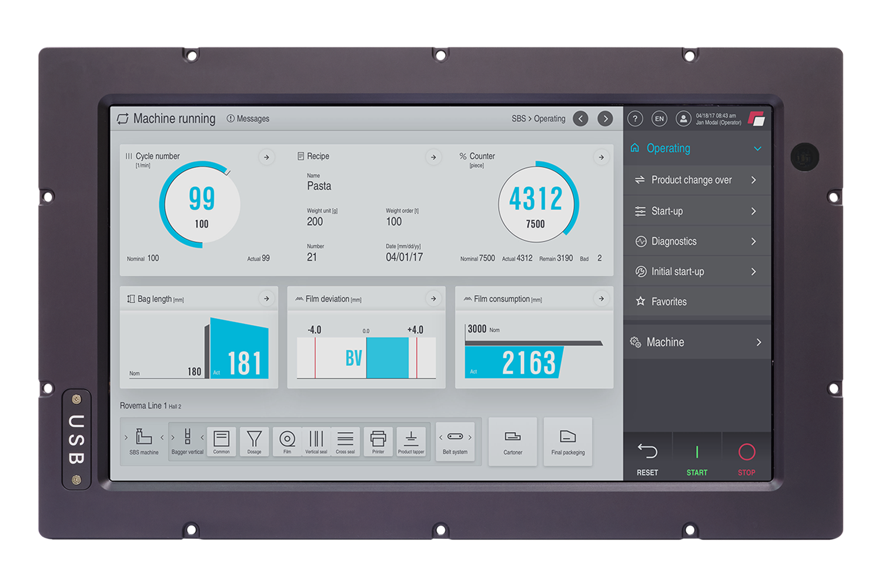
Task: Open the help question mark icon
Action: (x=635, y=119)
